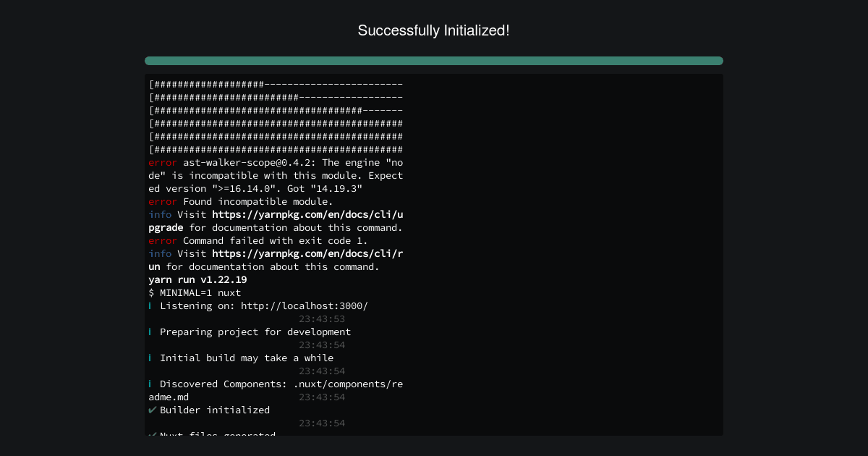The width and height of the screenshot is (868, 456).
Task: Select the $ MINIMAL=1 nuxt command line
Action: coord(195,292)
